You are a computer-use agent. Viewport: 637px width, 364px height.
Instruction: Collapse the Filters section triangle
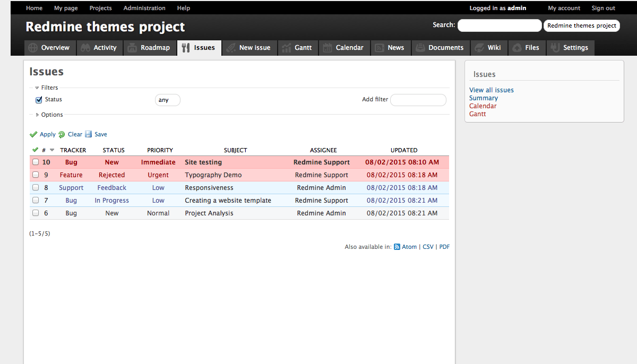coord(37,88)
